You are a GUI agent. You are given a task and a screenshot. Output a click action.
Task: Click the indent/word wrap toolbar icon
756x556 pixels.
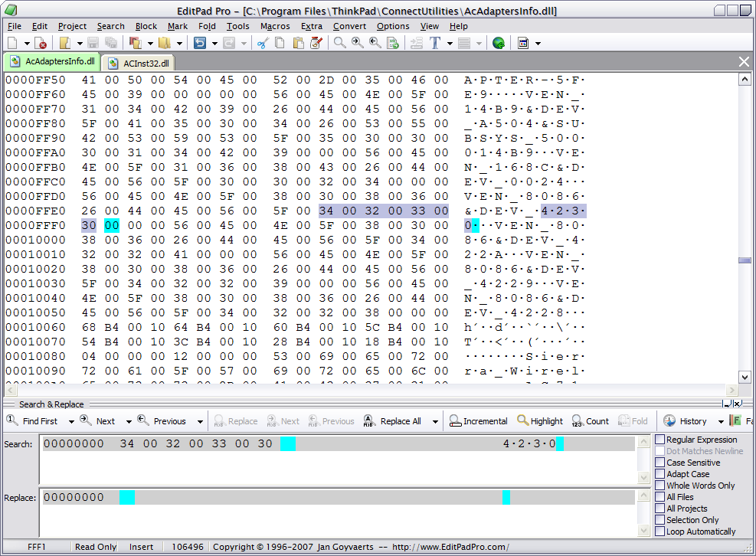417,44
